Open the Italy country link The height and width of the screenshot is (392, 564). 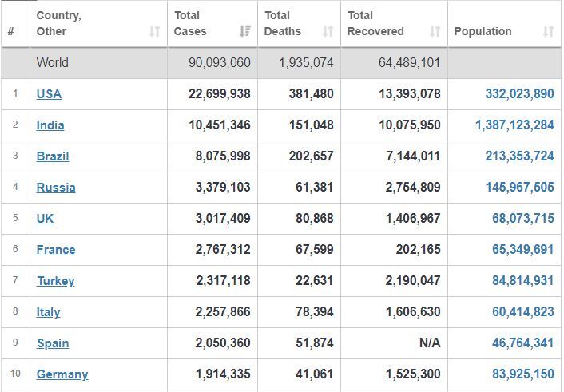coord(48,312)
